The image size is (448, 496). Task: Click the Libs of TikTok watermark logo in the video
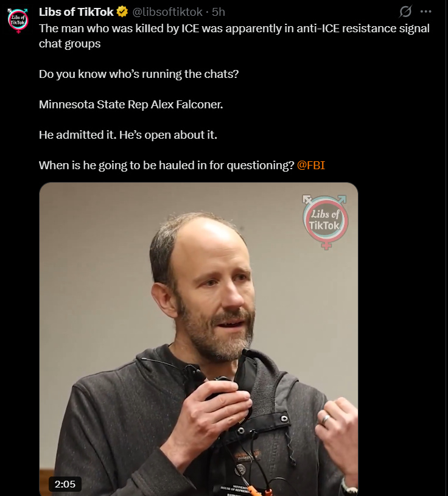[x=325, y=222]
